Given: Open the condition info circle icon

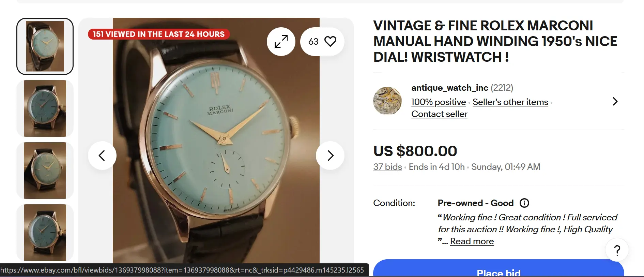Looking at the screenshot, I should tap(524, 203).
